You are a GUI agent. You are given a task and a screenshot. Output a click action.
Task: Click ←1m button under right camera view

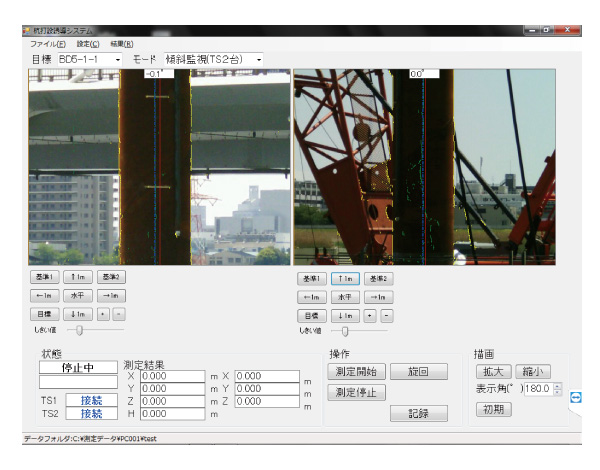312,297
